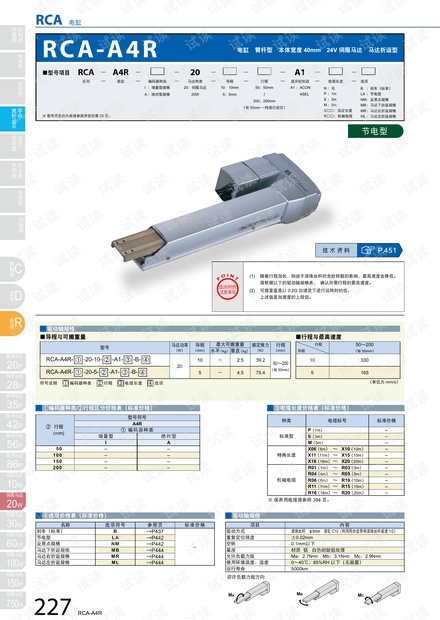440x620 pixels.
Task: Click the ML option code cell
Action: point(115,562)
